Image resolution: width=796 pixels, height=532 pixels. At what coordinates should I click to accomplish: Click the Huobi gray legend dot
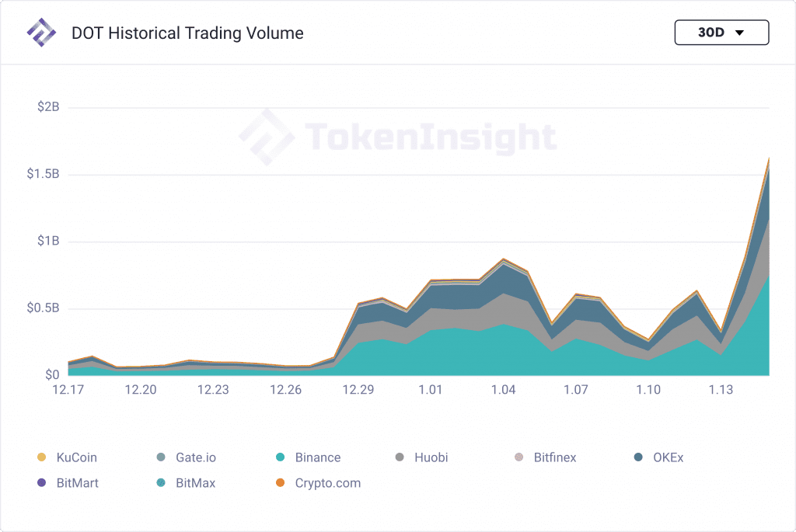(x=400, y=457)
